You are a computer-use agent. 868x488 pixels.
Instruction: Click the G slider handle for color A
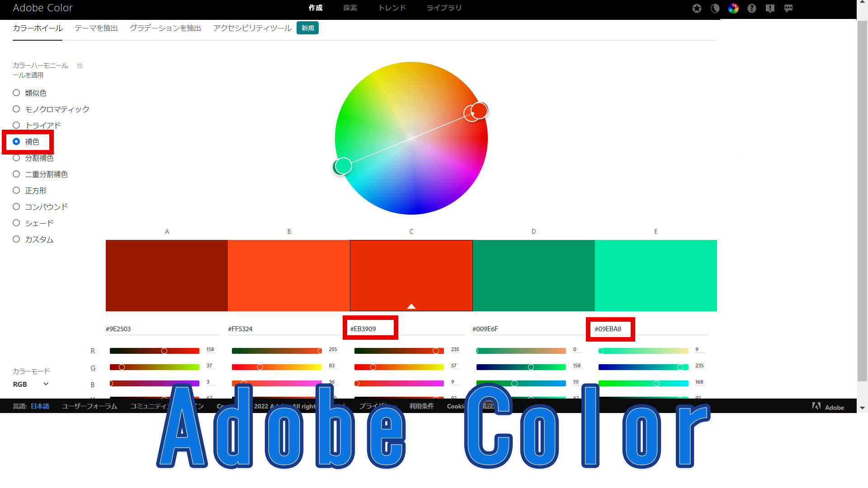coord(122,367)
